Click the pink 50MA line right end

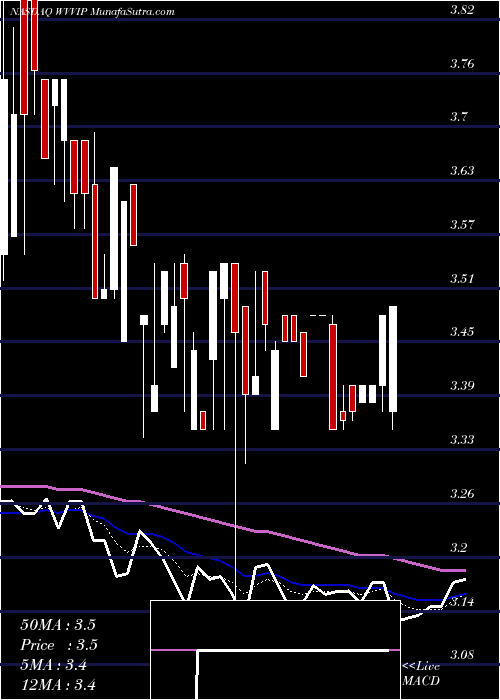click(464, 571)
